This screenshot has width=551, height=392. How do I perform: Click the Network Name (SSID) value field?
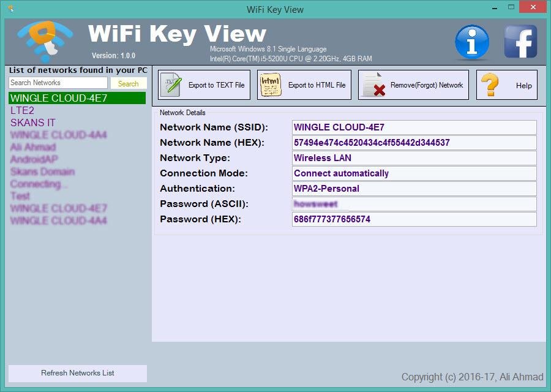[414, 127]
